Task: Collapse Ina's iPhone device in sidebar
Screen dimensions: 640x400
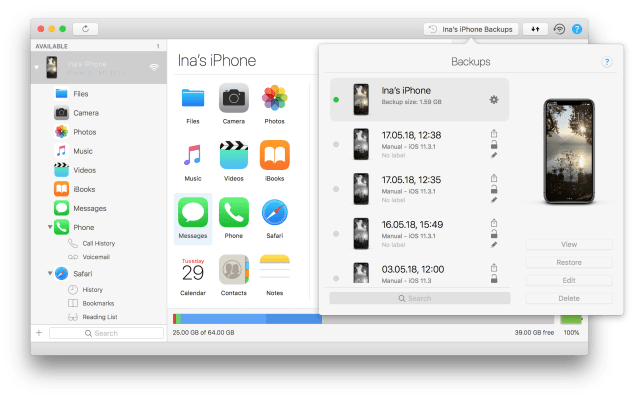Action: pyautogui.click(x=37, y=67)
